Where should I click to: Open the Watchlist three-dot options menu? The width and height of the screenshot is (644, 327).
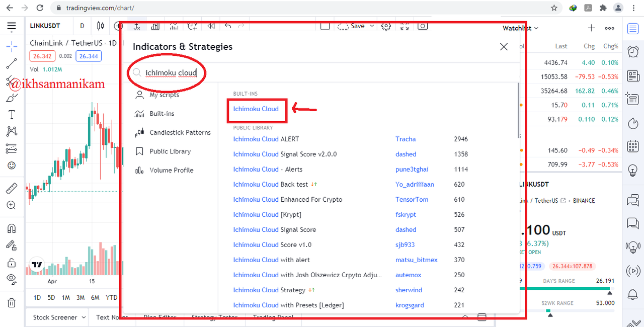610,28
